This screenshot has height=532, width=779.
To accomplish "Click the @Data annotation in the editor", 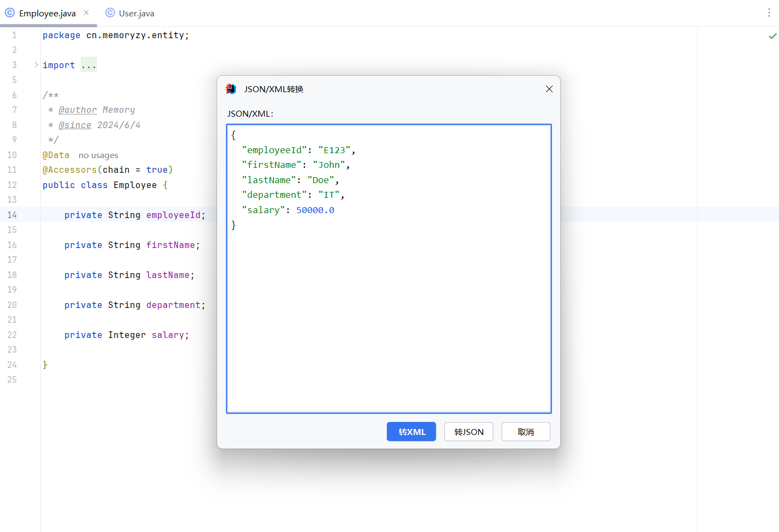I will tap(56, 155).
